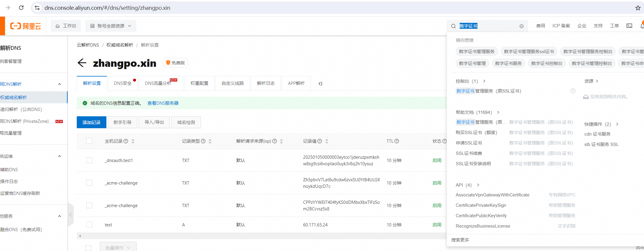Open Cloud Shell terminal icon
Screen dimensions: 644x251
629,26
